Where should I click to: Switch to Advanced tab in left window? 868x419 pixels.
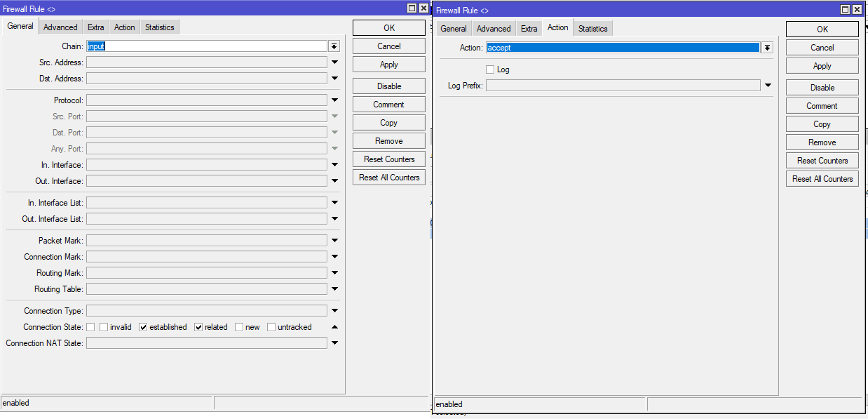point(60,27)
